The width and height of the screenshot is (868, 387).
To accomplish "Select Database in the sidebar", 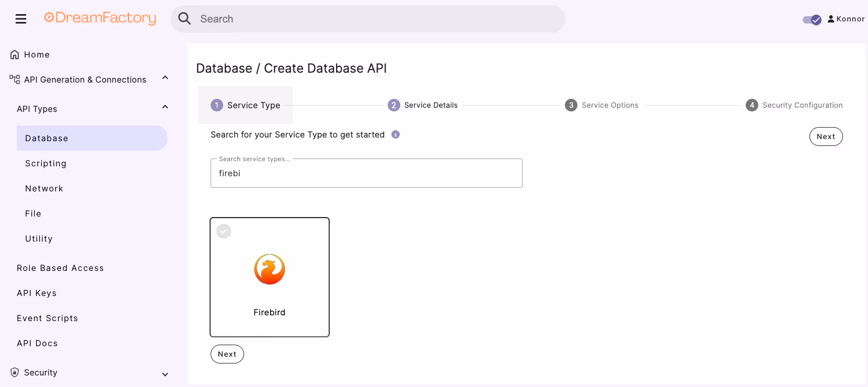I will pos(92,138).
